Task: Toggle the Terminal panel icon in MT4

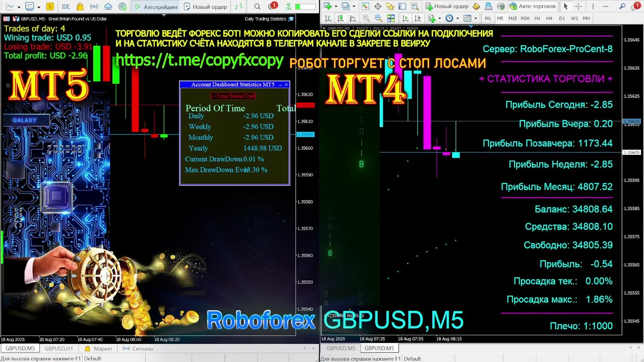Action: pos(403,7)
